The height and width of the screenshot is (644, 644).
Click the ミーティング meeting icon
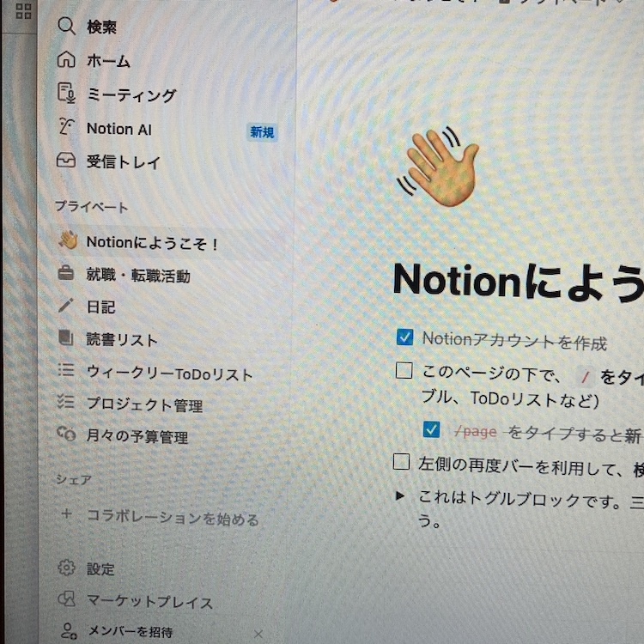(x=66, y=93)
